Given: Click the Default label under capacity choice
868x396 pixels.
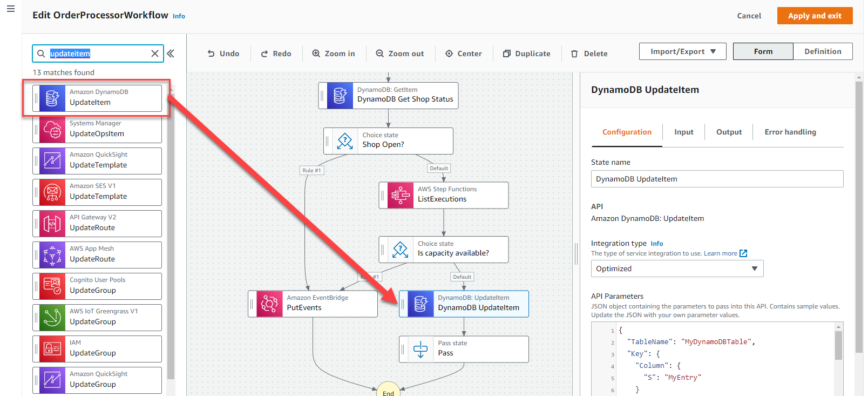Looking at the screenshot, I should [462, 277].
